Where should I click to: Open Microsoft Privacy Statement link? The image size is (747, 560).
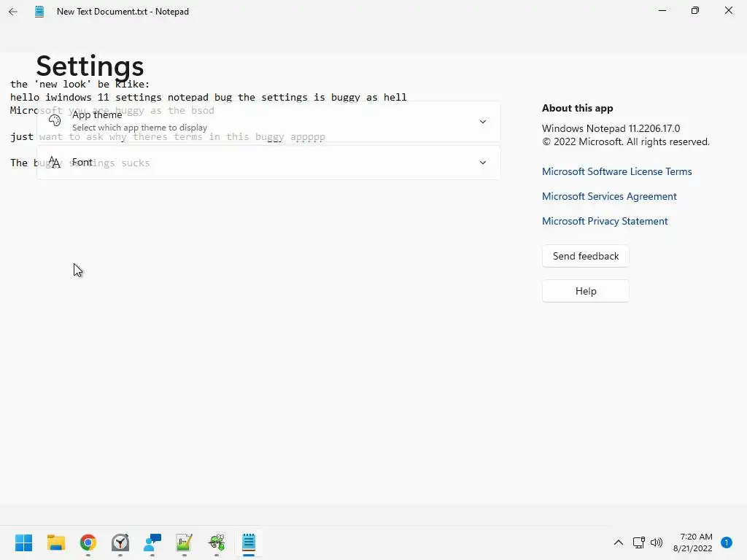(x=605, y=221)
